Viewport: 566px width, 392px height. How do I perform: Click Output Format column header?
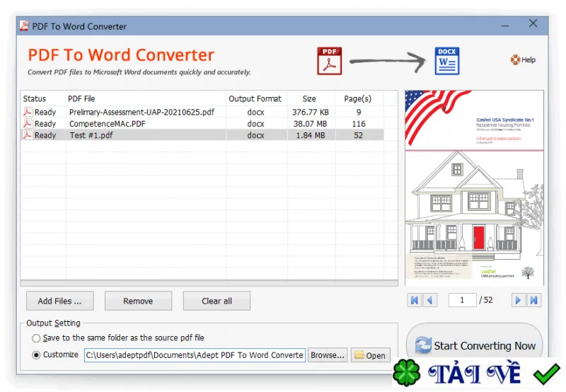[x=255, y=98]
